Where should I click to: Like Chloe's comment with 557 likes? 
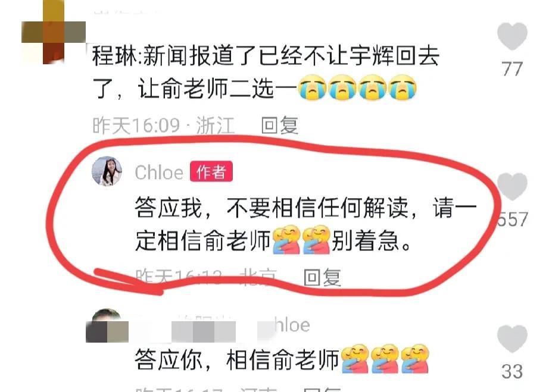(512, 186)
